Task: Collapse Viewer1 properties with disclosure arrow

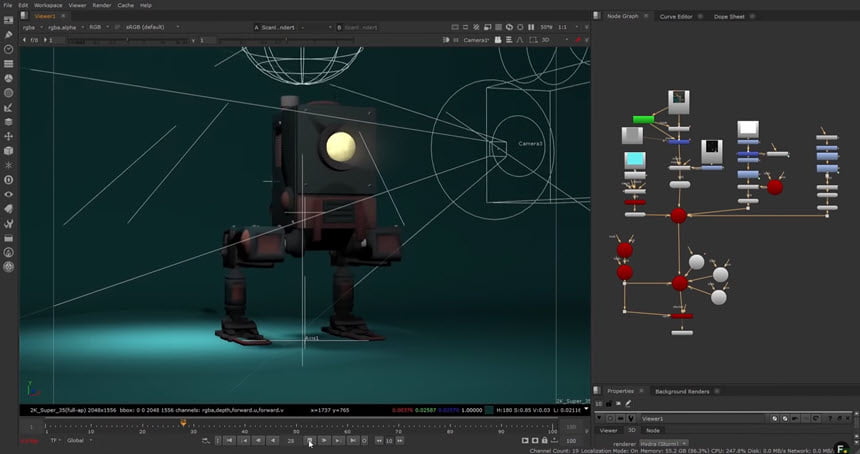Action: [x=599, y=418]
